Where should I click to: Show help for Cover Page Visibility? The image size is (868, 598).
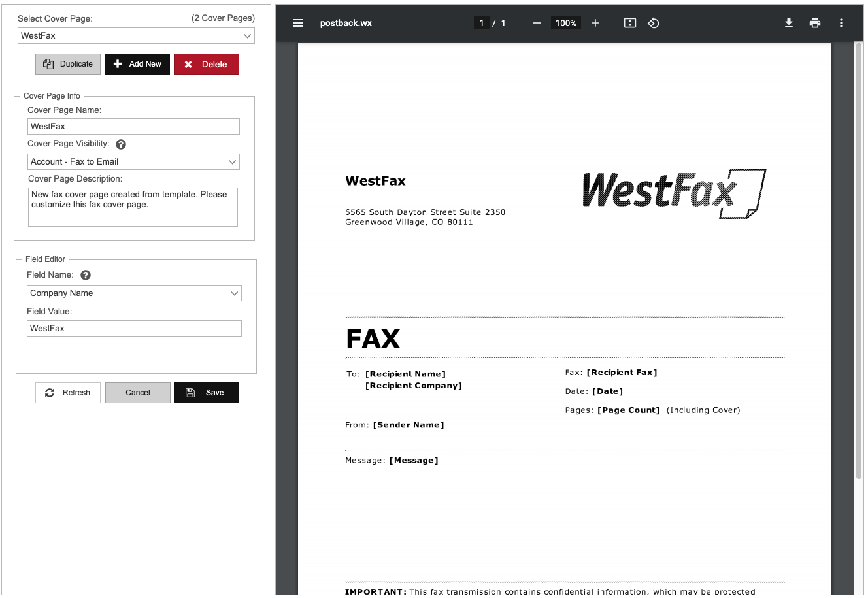[x=121, y=144]
